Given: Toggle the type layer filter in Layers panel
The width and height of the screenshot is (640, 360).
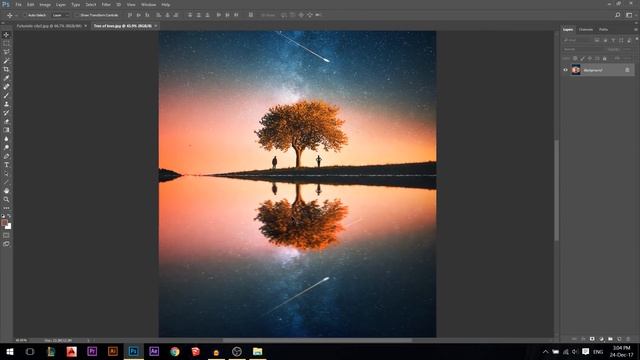Looking at the screenshot, I should coord(613,40).
